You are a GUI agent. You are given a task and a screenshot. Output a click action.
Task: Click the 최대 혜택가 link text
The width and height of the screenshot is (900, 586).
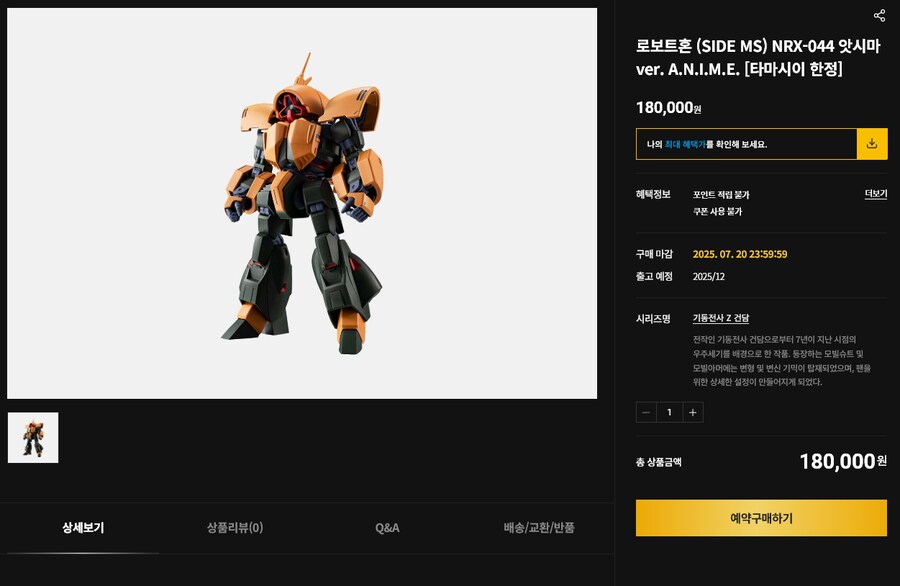[685, 144]
